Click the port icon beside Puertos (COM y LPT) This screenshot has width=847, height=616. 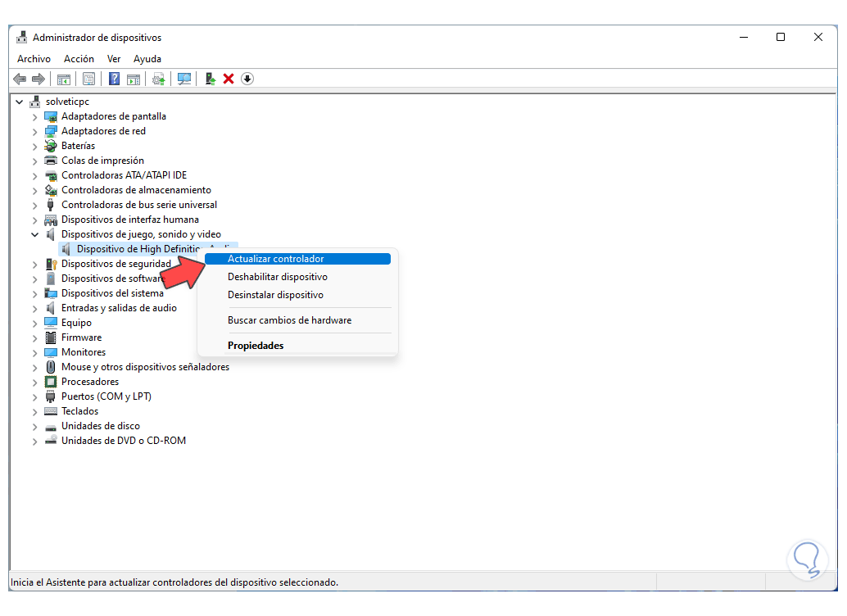pos(51,396)
